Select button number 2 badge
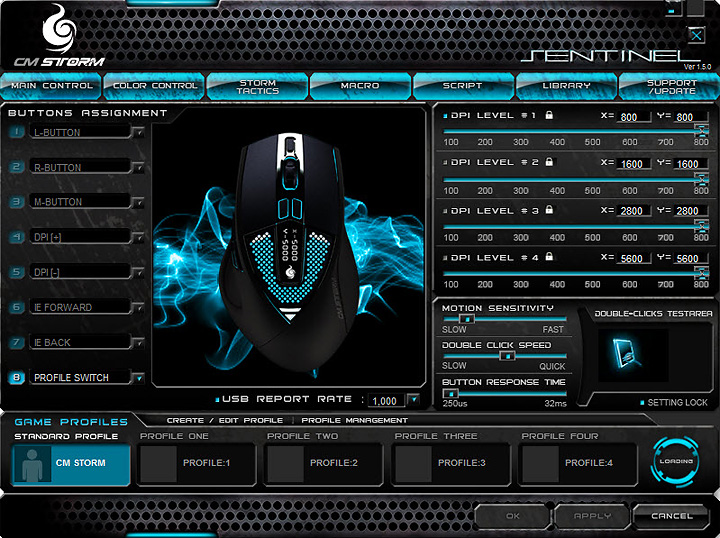 17,167
